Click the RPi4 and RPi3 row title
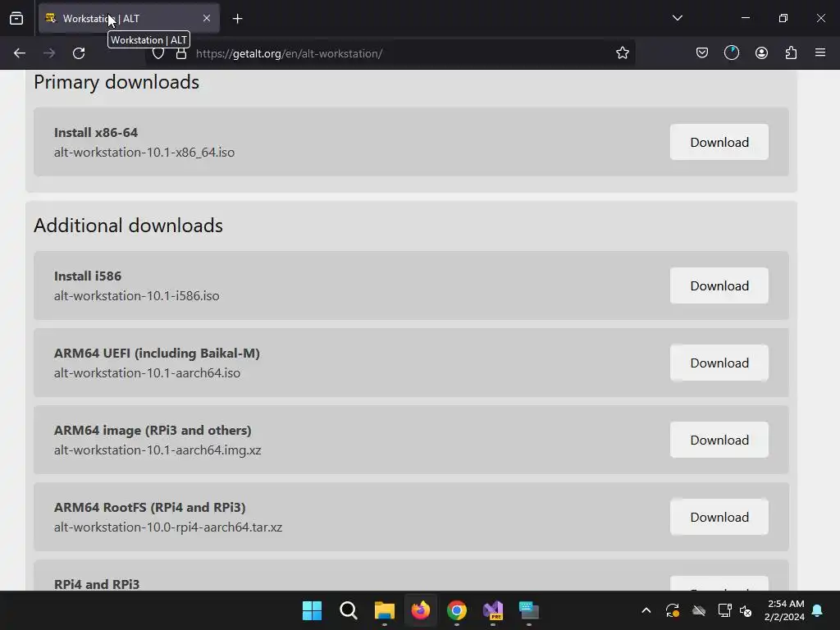840x630 pixels. [x=97, y=584]
